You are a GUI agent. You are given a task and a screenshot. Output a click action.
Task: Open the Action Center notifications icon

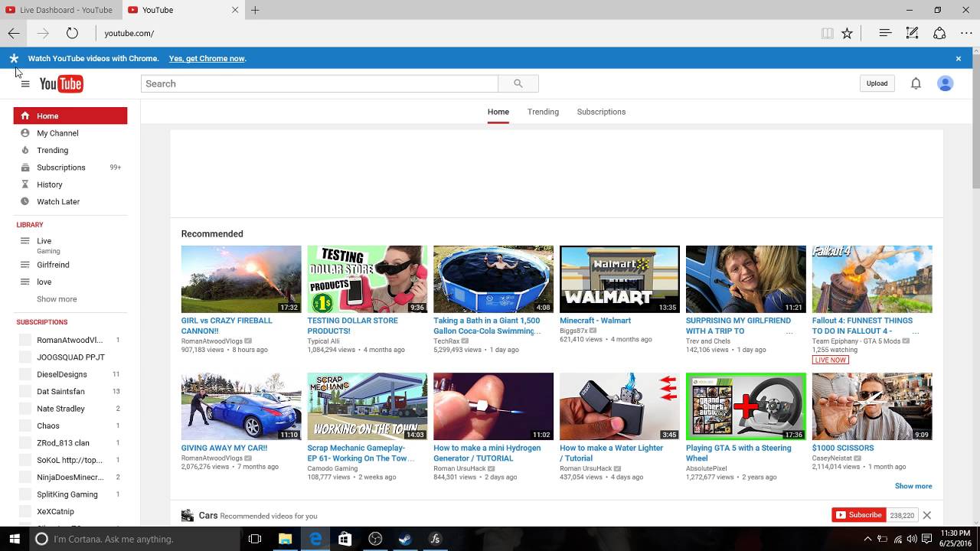tap(926, 539)
